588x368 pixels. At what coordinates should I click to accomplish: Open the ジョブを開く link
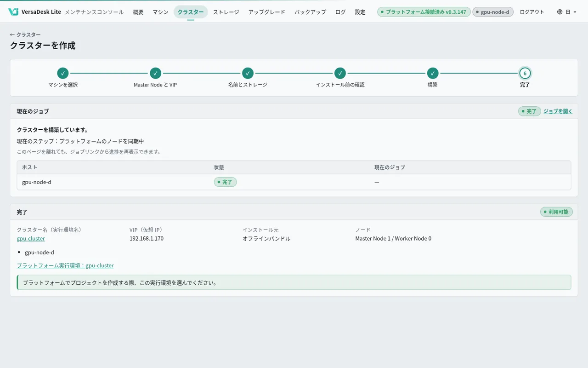[x=558, y=111]
